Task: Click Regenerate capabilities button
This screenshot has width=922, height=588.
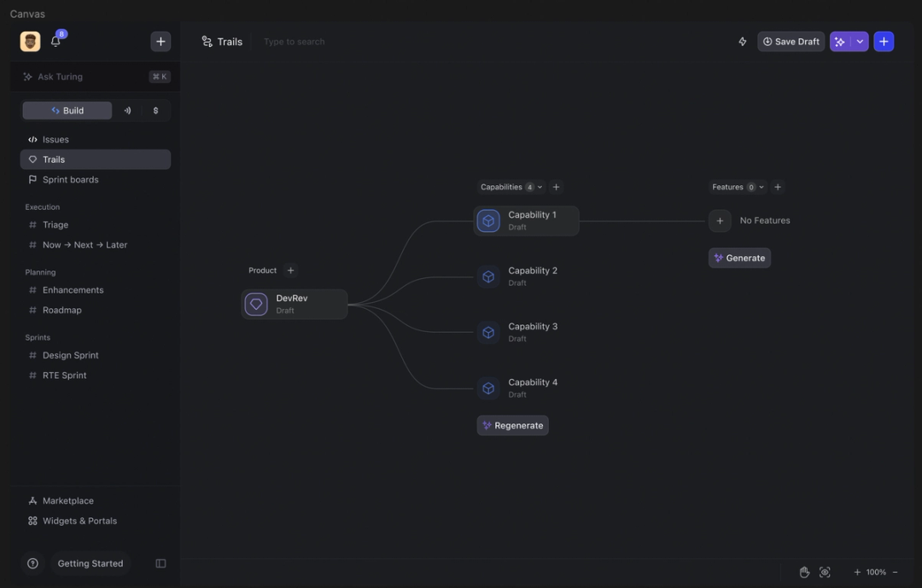Action: coord(513,425)
